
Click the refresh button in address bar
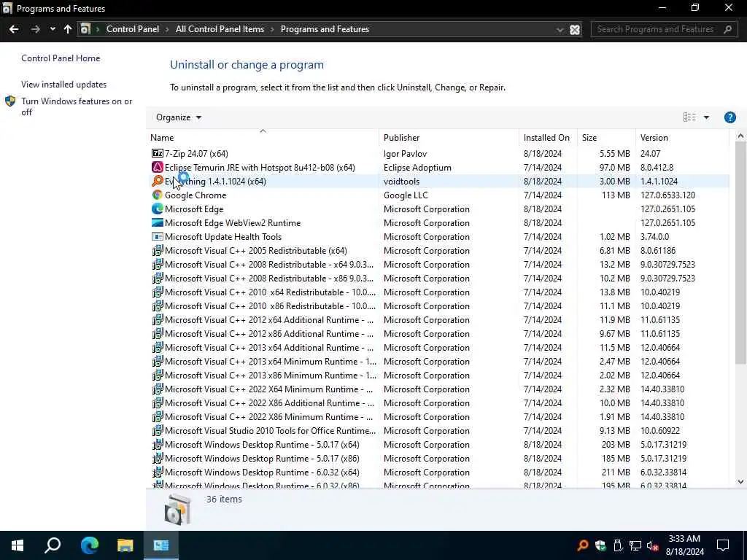pos(575,29)
